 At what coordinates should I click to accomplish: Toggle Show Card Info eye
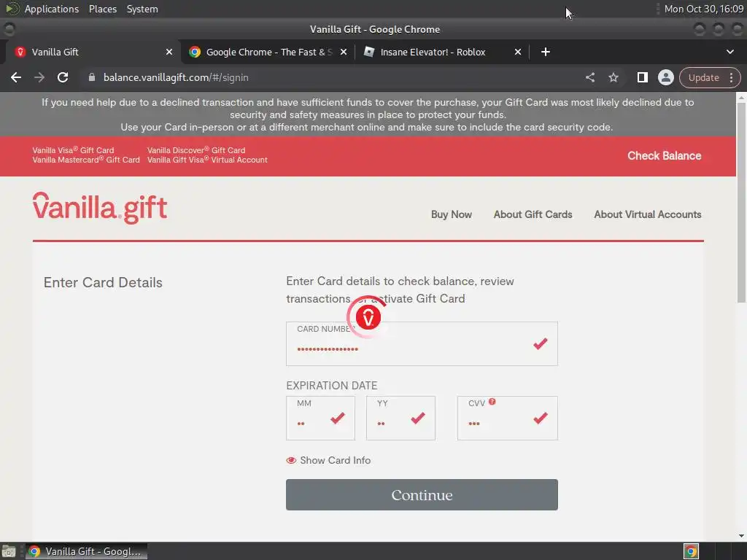[291, 461]
